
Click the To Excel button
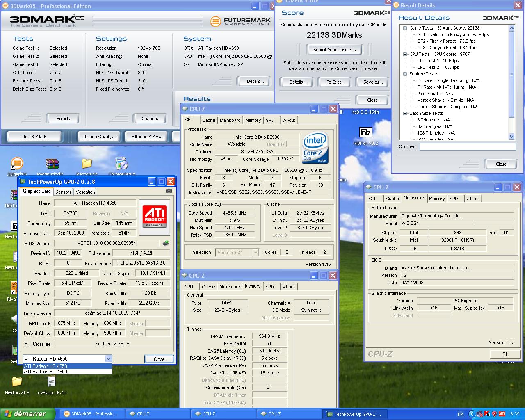335,82
